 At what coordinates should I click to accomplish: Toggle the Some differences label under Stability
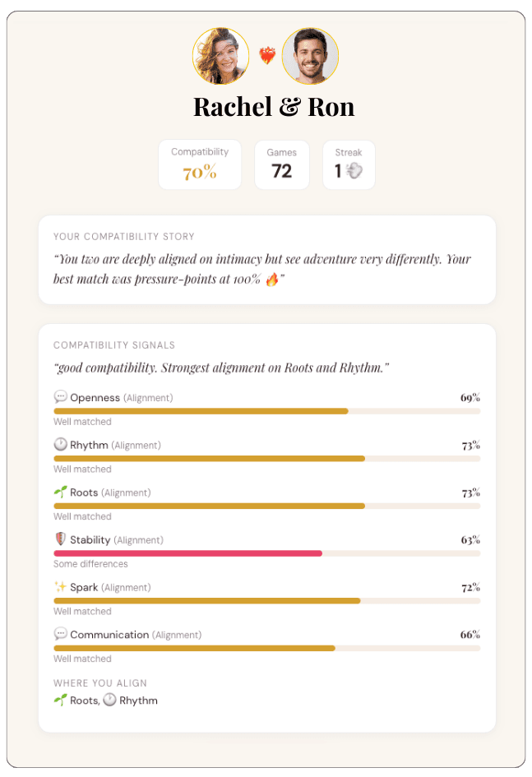coord(90,563)
